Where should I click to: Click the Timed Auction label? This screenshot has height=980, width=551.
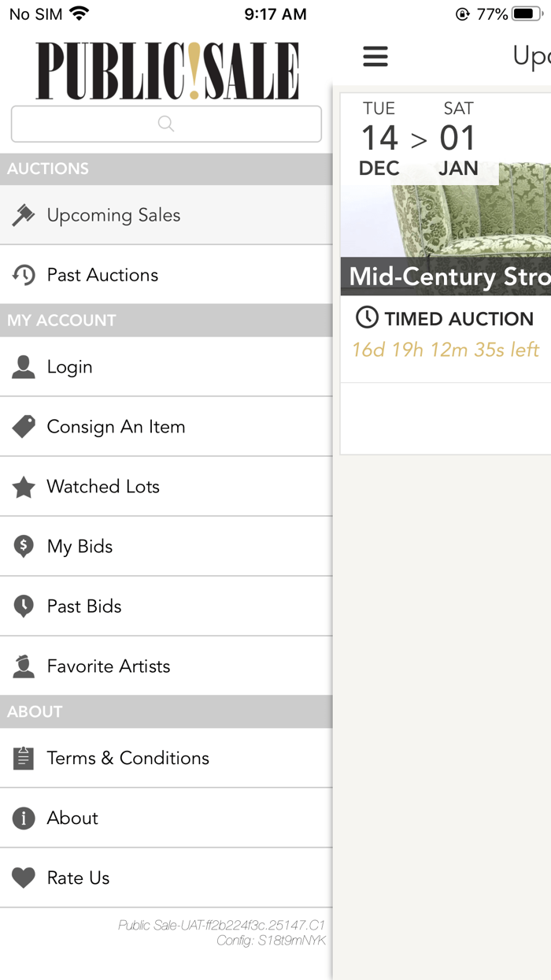pos(458,319)
